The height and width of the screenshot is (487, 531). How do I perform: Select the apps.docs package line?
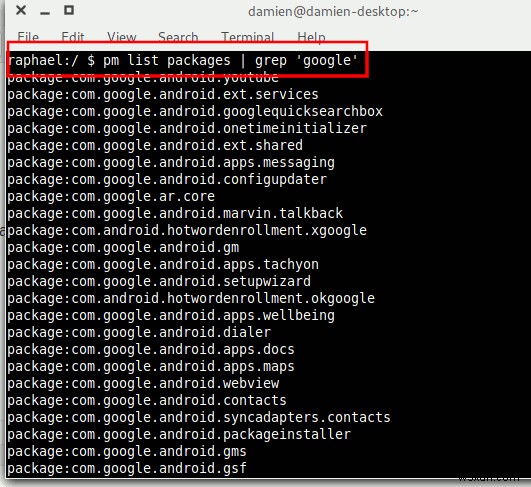[151, 350]
